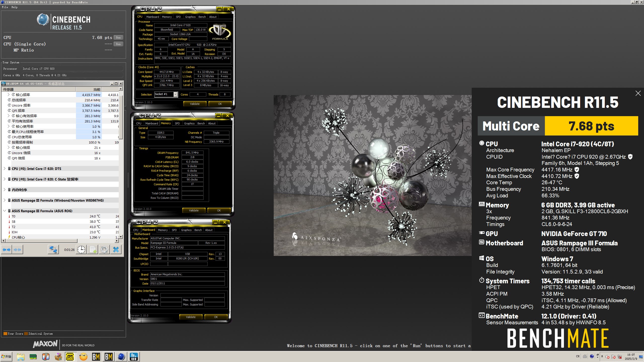The height and width of the screenshot is (362, 644).
Task: Select the Uncore 频率 row in HWiNFO
Action: pyautogui.click(x=60, y=105)
